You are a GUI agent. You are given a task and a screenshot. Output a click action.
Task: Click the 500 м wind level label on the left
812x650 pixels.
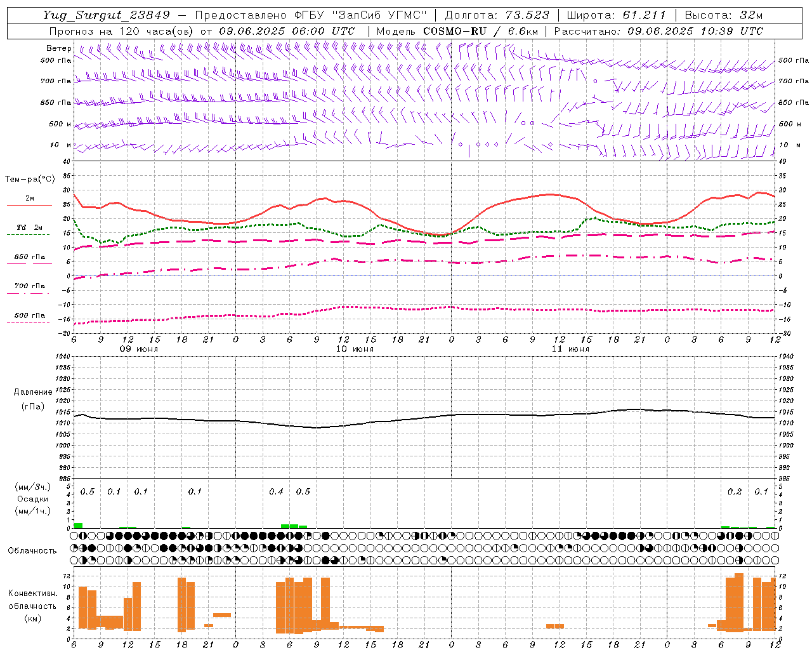(60, 124)
